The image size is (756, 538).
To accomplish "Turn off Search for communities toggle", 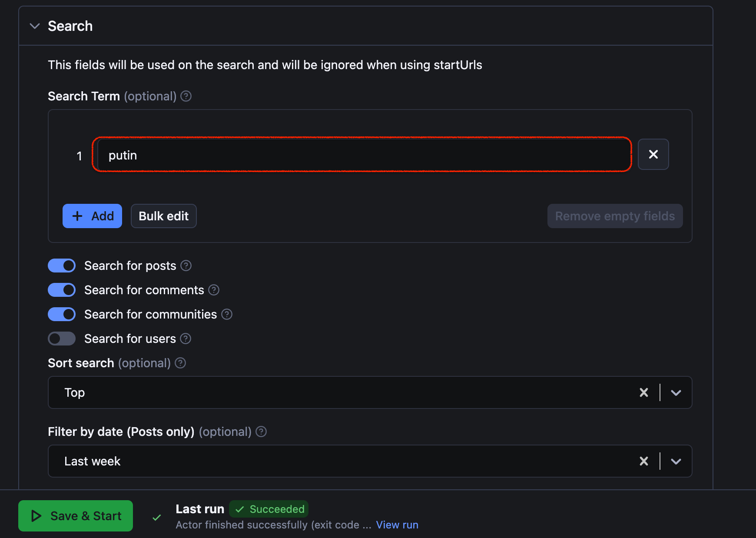I will (x=62, y=314).
